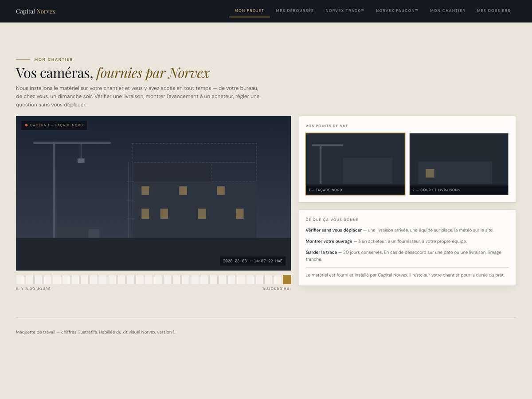The image size is (532, 399).
Task: Click the "Le matériel est fourni" note
Action: (x=405, y=275)
